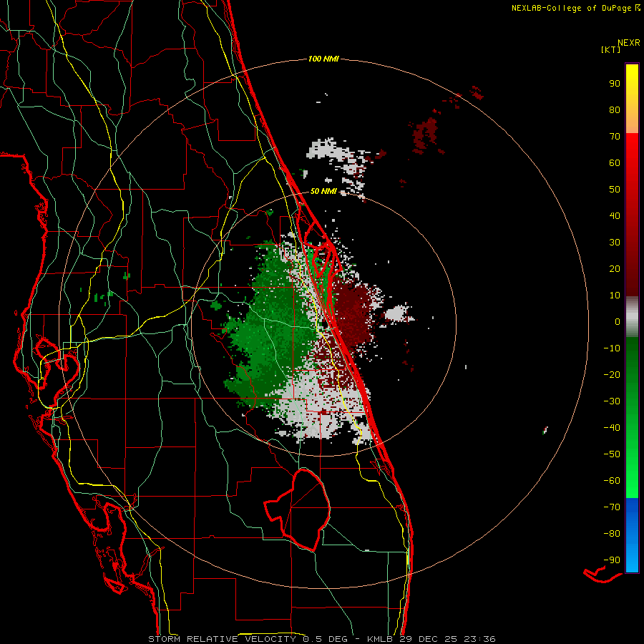Click the positive 40 scale value
644x644 pixels.
(615, 215)
